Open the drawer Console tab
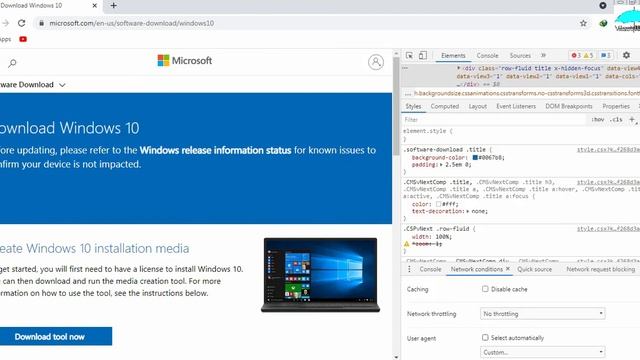The image size is (640, 360). coord(430,269)
